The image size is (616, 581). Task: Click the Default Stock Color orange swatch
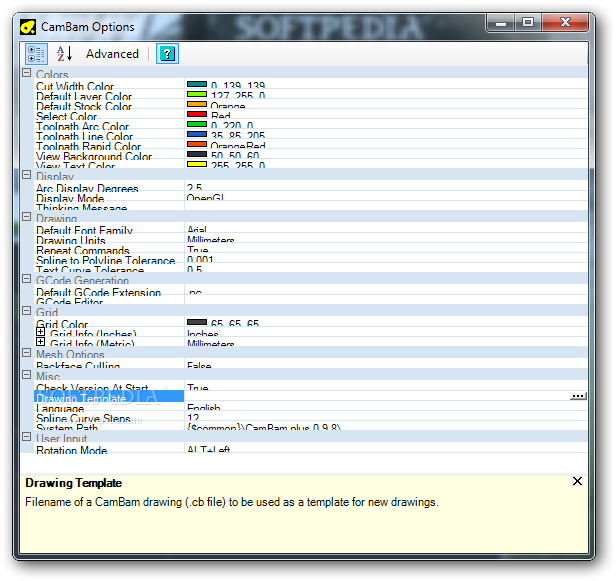click(x=197, y=104)
